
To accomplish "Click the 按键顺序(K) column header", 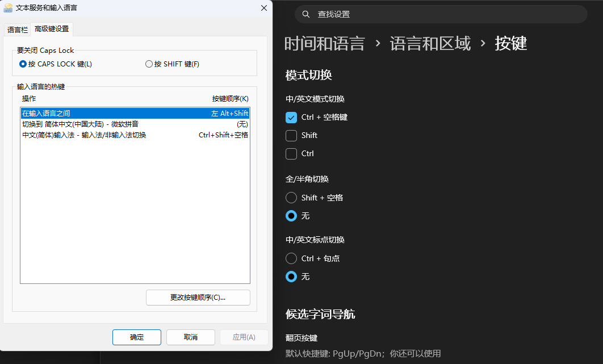I will click(231, 99).
